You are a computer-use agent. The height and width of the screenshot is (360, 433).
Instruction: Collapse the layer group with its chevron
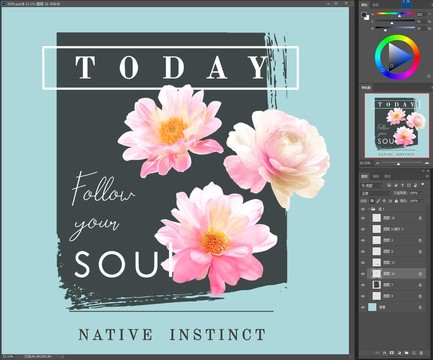(x=369, y=209)
